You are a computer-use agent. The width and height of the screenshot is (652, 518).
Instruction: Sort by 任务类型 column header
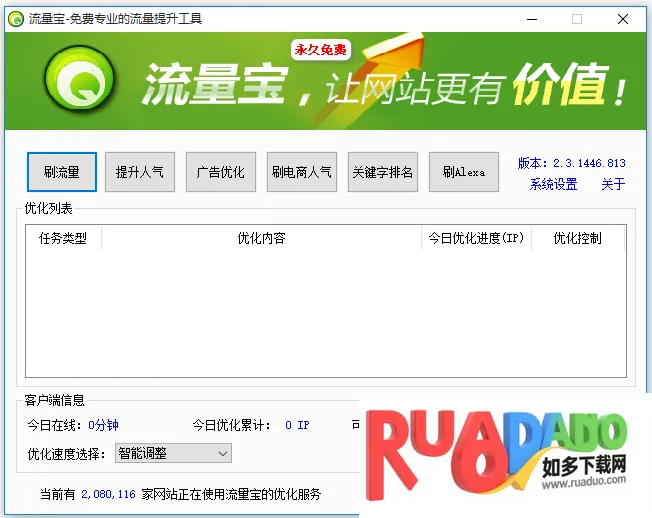click(63, 238)
